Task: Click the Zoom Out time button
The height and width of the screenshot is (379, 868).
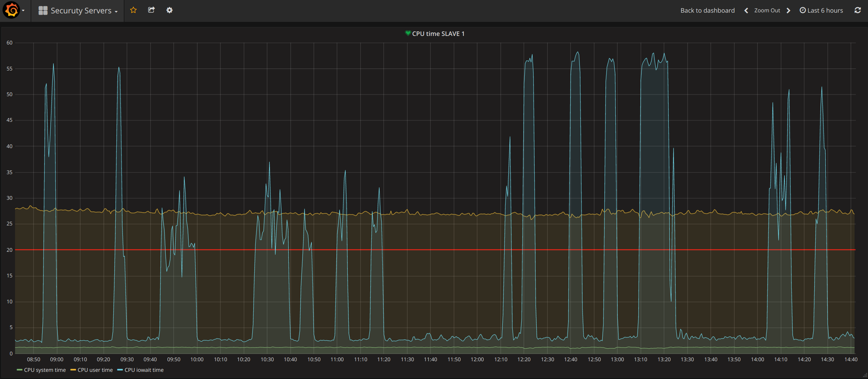Action: click(x=767, y=11)
